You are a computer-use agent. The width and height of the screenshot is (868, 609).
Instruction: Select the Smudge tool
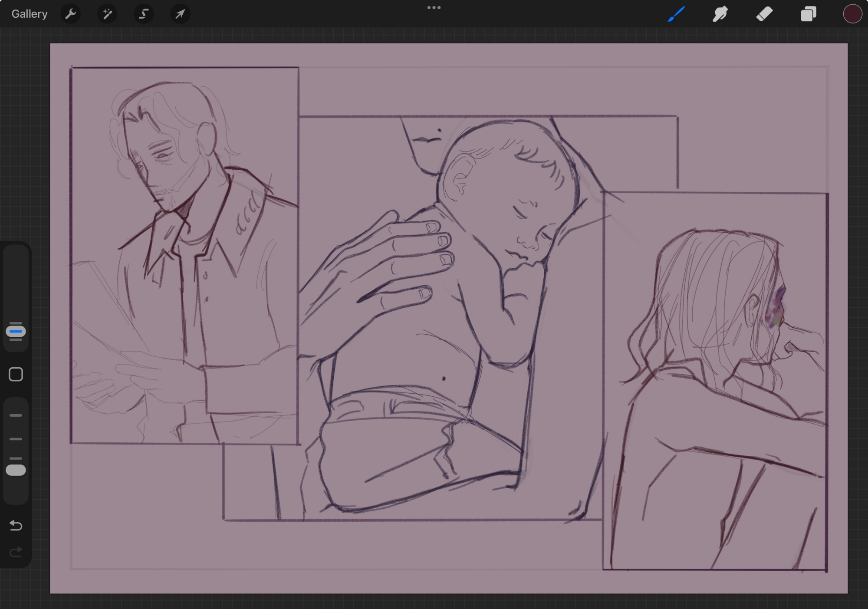tap(720, 14)
